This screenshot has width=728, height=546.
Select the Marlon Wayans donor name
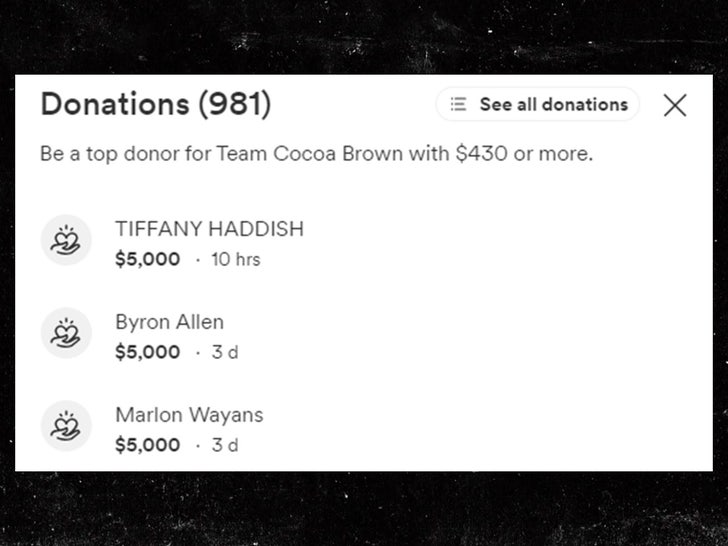tap(189, 415)
